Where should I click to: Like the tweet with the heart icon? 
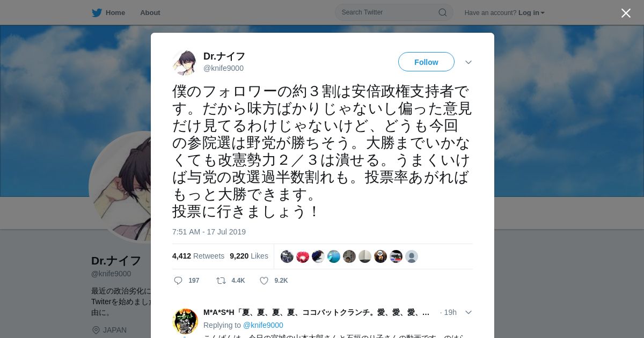click(x=264, y=281)
